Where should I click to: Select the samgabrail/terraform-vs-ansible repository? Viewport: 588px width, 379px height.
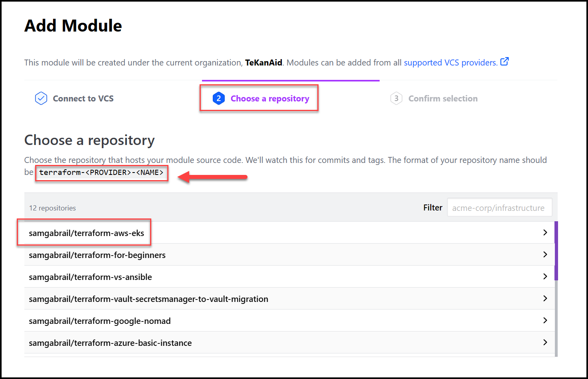click(x=289, y=276)
